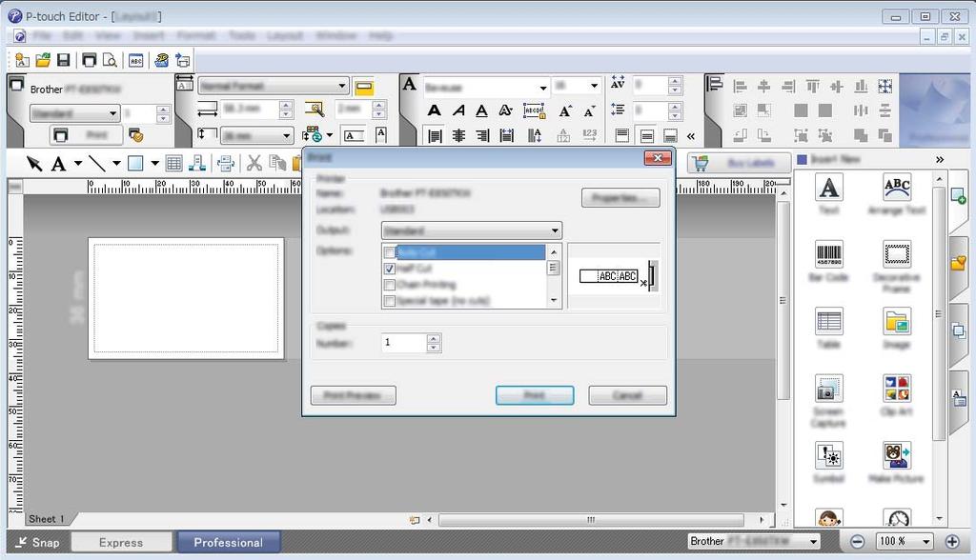Open the Normal Format dropdown
Screen dimensions: 976x560
[274, 86]
